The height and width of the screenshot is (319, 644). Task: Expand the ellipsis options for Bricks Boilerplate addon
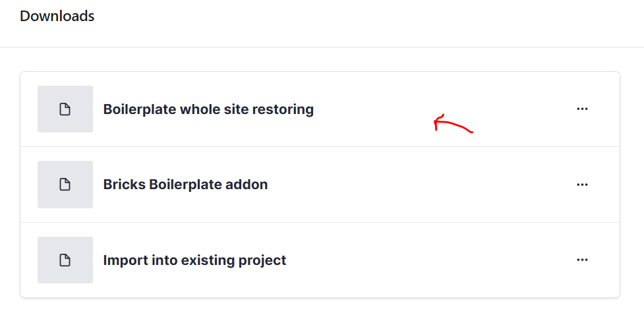click(582, 185)
